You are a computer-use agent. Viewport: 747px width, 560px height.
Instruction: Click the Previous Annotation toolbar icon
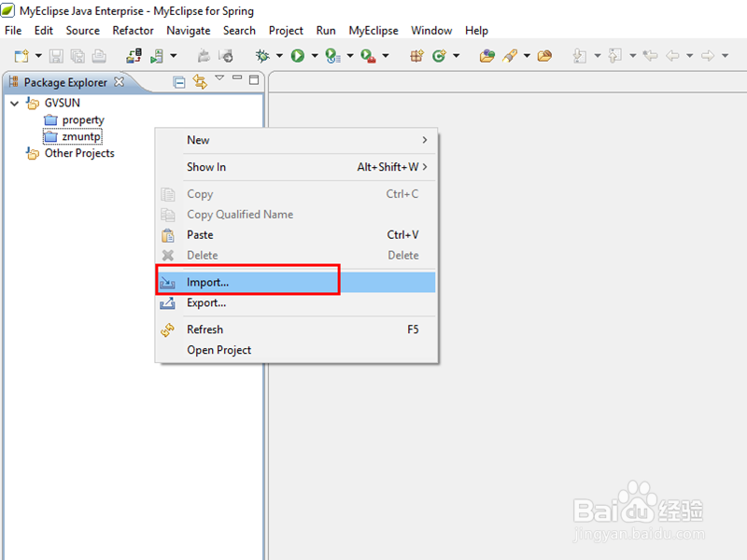615,56
